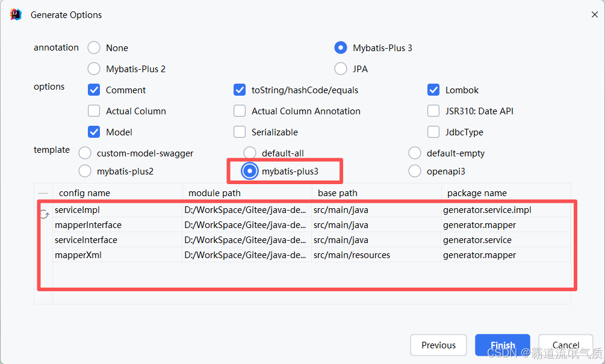Click the minus icon in table header
Viewport: 605px width, 364px height.
click(x=43, y=193)
